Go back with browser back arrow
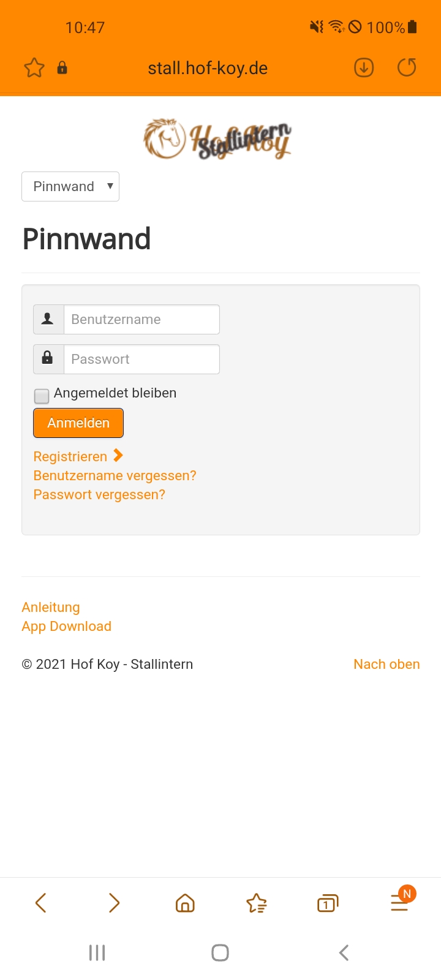Viewport: 441px width, 980px height. click(41, 903)
